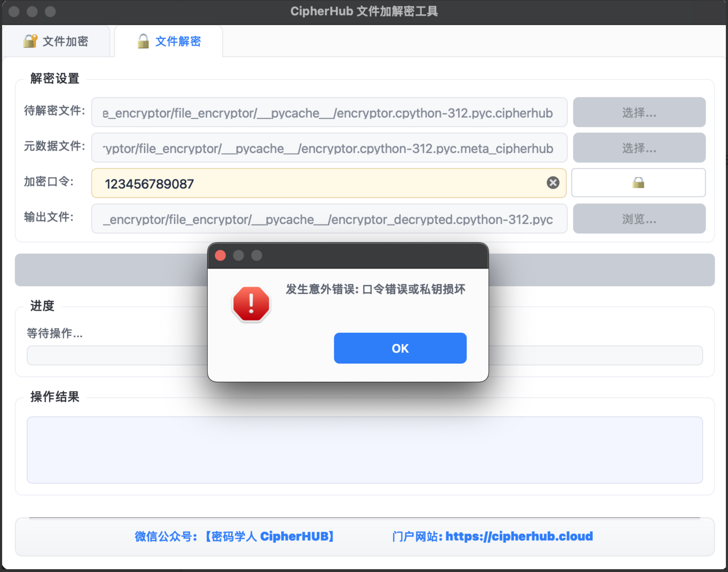Toggle password visibility with the lock button
The height and width of the screenshot is (572, 728).
tap(638, 183)
